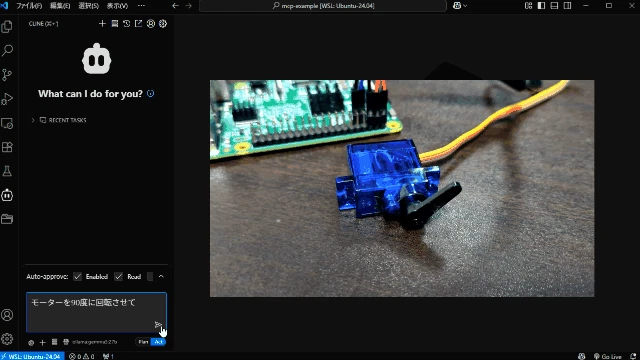Image resolution: width=640 pixels, height=360 pixels.
Task: Click the servo motor image in the editor
Action: coord(402,188)
